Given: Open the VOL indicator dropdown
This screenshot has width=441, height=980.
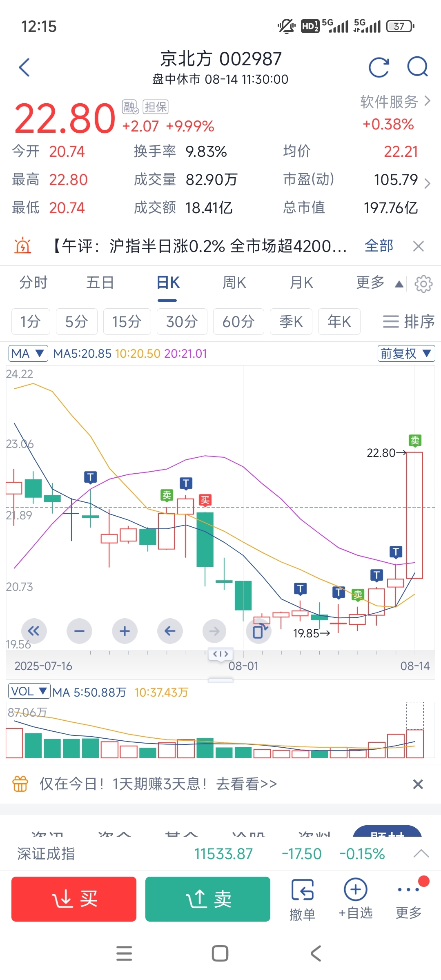Looking at the screenshot, I should (x=29, y=691).
